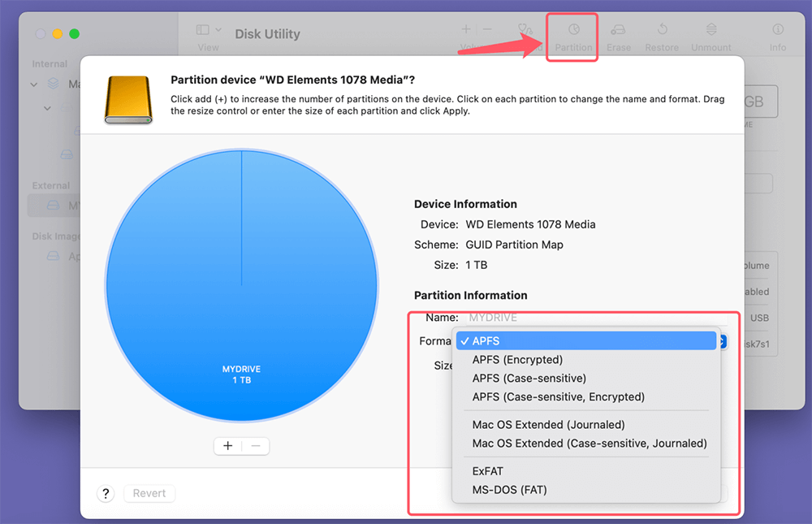
Task: Add a partition with the plus button
Action: 227,445
